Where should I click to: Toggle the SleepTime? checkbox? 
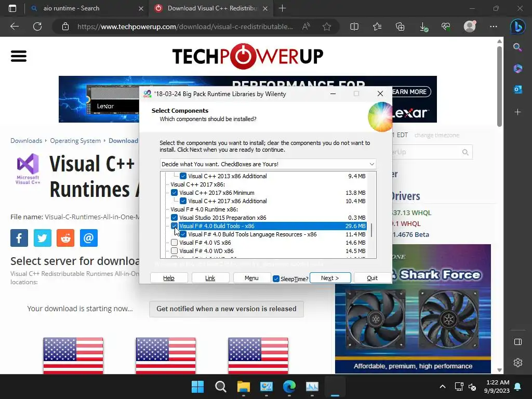point(276,278)
